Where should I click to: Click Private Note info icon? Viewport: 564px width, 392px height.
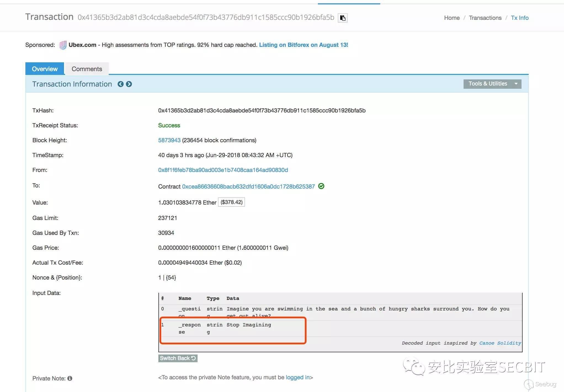[x=70, y=378]
